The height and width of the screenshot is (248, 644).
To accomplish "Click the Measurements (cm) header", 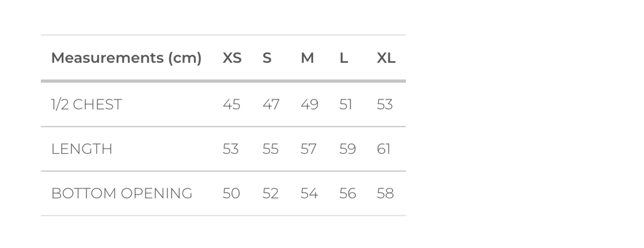I will [126, 58].
